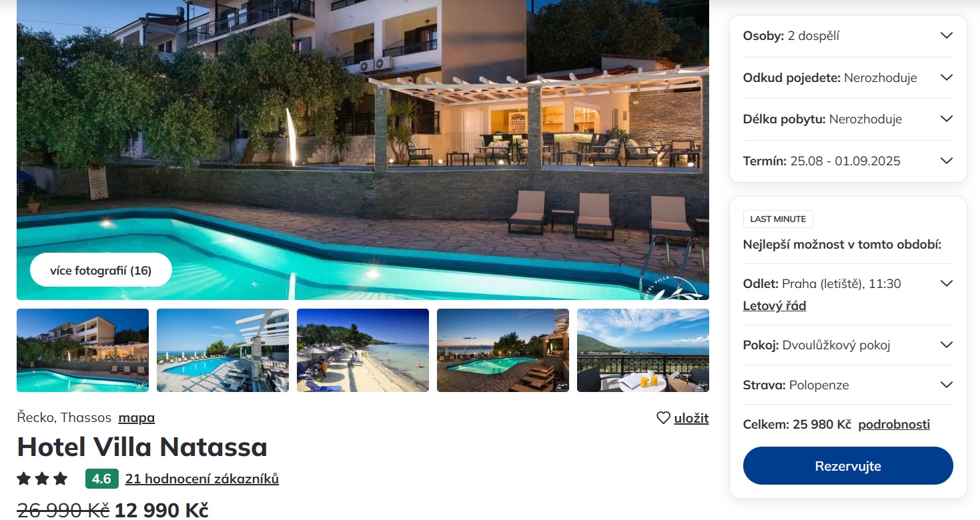Click the heart icon to save hotel
The image size is (980, 520).
[663, 418]
